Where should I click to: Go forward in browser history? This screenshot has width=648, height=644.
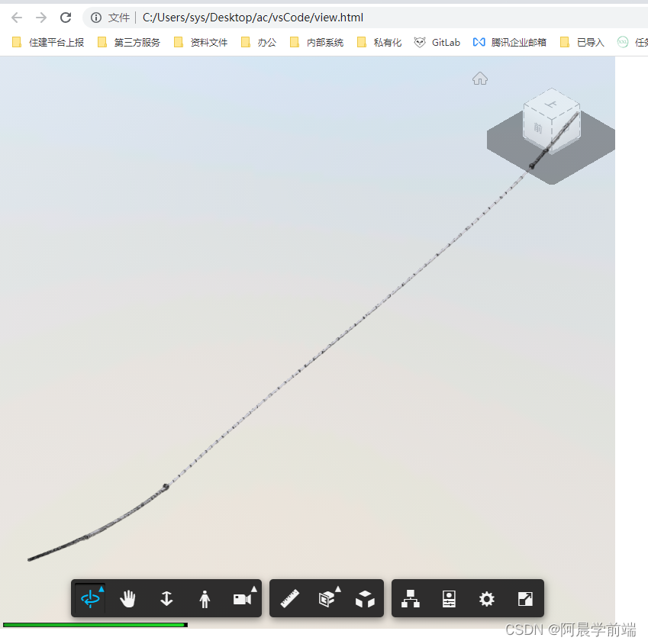[41, 18]
